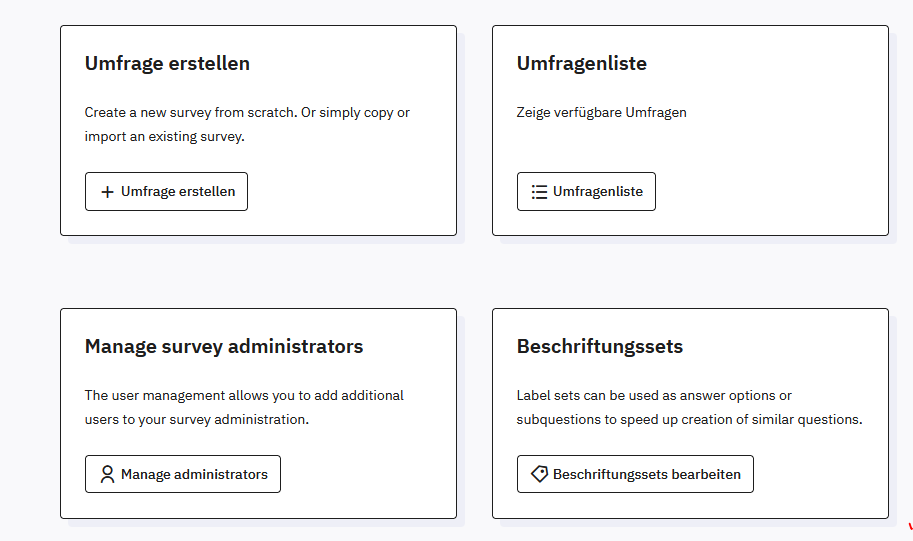913x541 pixels.
Task: Click the tag icon beside Beschriftungssets bearbeiten
Action: point(539,475)
